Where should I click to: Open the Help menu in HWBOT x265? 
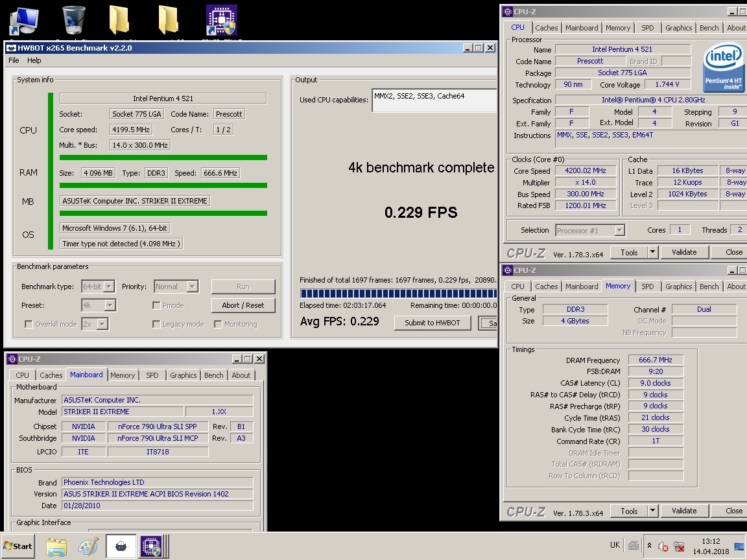(x=34, y=60)
